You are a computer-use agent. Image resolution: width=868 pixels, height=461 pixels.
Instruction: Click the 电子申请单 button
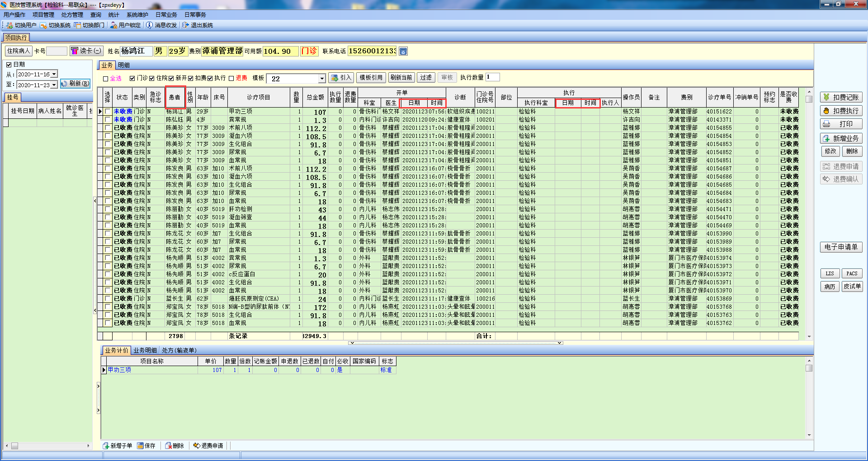click(841, 247)
